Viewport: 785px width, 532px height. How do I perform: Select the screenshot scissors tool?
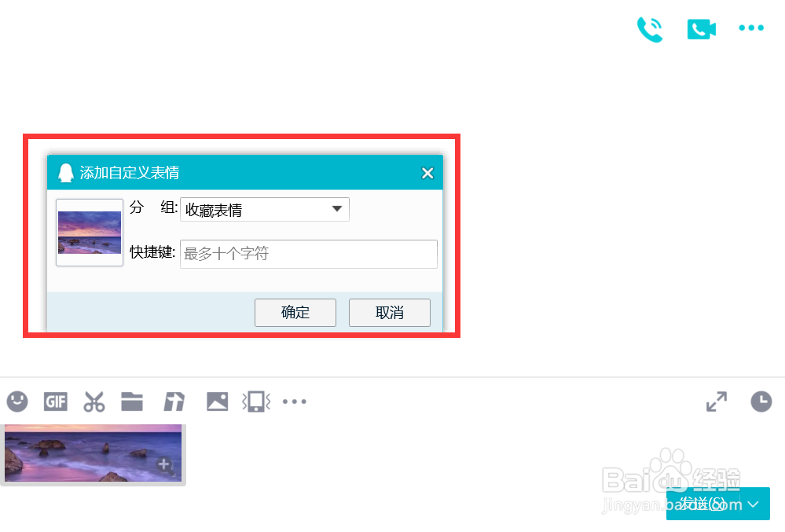(x=94, y=402)
